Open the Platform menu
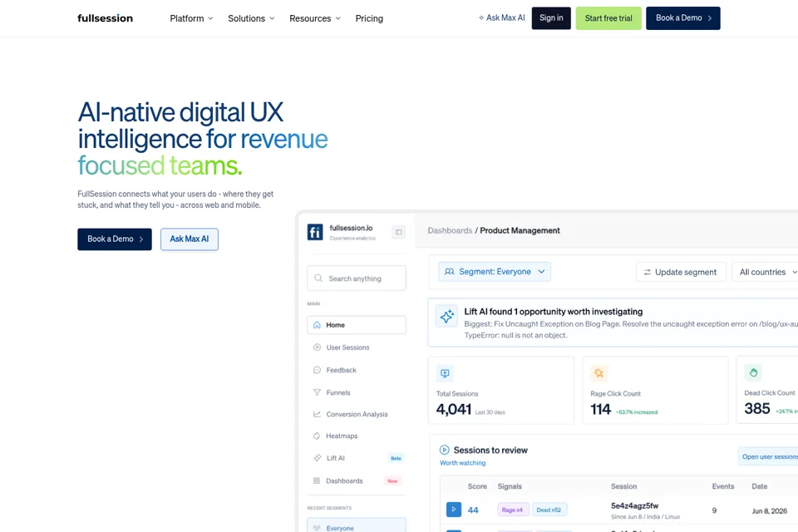Viewport: 798px width, 532px height. 191,18
